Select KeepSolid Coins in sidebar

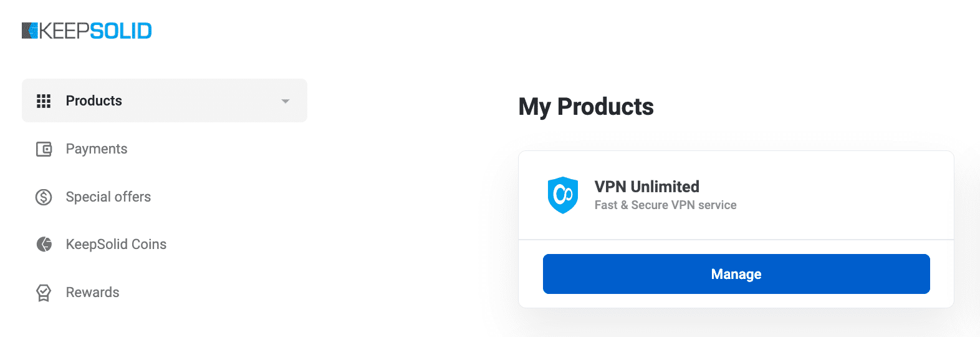(x=116, y=245)
